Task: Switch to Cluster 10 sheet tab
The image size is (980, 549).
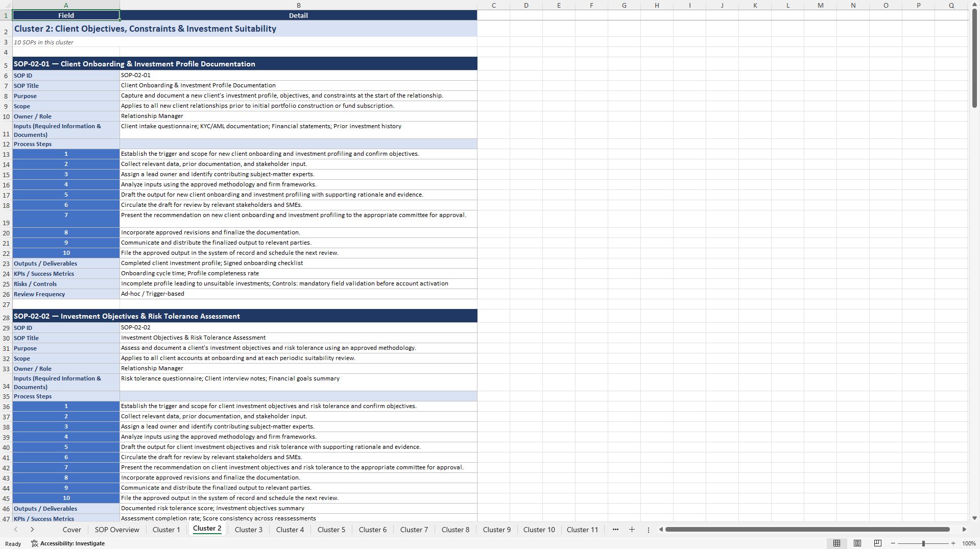Action: click(x=539, y=530)
